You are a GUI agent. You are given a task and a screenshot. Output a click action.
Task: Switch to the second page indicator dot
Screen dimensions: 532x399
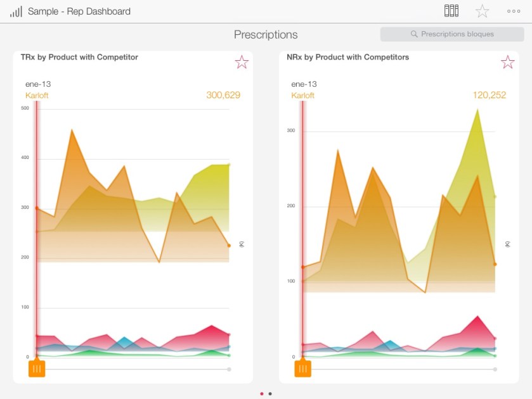coord(270,393)
